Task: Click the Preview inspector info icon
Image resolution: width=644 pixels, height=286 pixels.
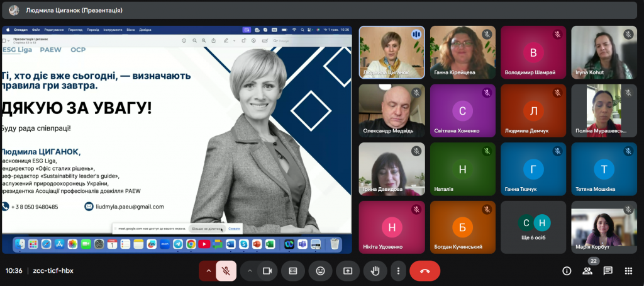Action: coord(184,40)
